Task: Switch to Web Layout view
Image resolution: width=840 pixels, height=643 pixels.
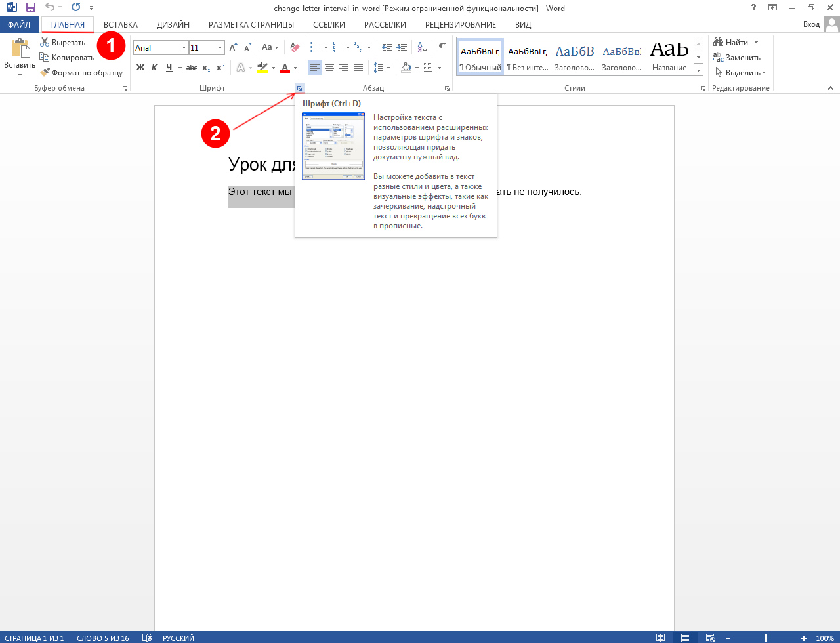Action: click(x=710, y=638)
